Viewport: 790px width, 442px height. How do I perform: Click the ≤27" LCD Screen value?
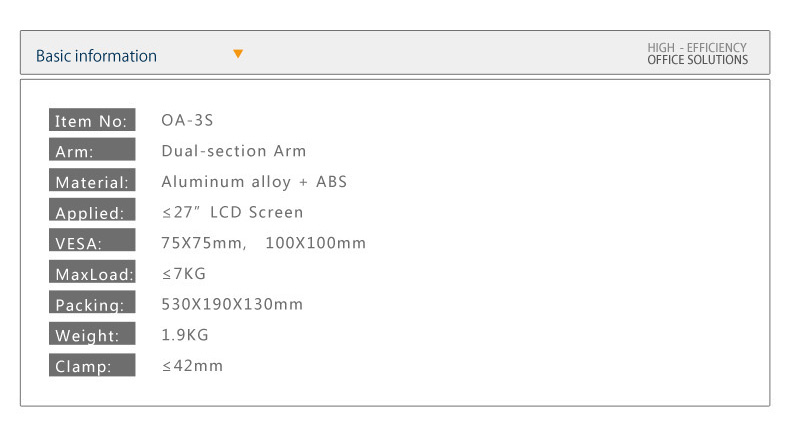coord(232,212)
